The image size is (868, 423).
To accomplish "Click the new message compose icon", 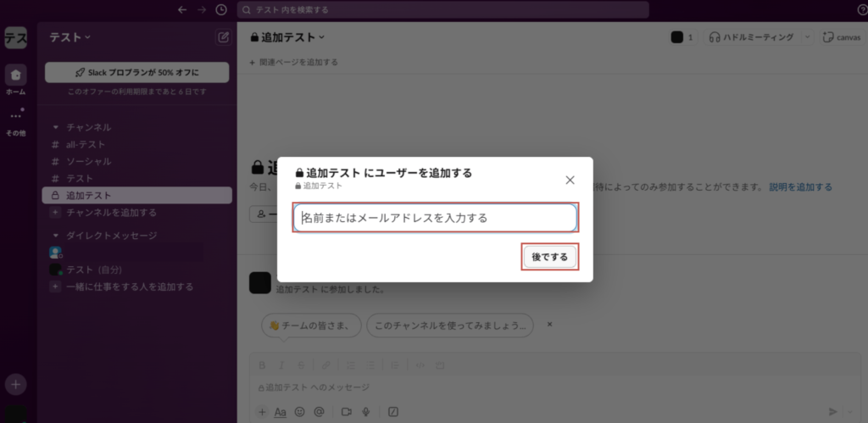I will 223,37.
